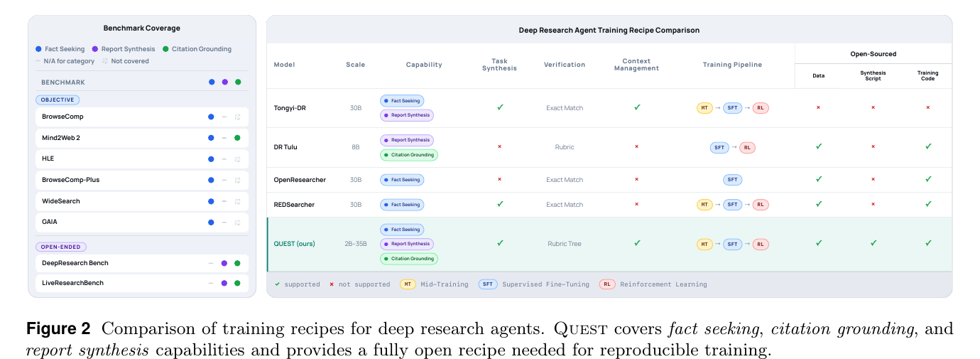Click the Synthesis Script sub-header
The image size is (980, 359).
[x=873, y=76]
